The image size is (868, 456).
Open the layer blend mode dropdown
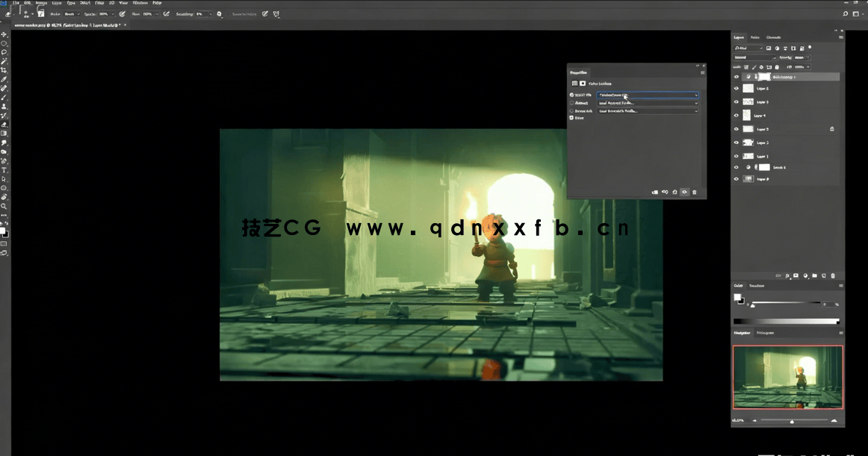tap(754, 57)
